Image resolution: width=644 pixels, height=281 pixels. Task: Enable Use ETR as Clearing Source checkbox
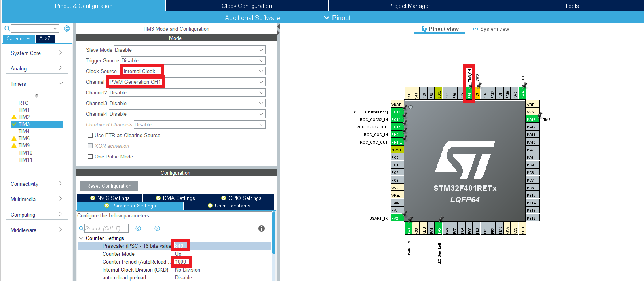coord(90,135)
